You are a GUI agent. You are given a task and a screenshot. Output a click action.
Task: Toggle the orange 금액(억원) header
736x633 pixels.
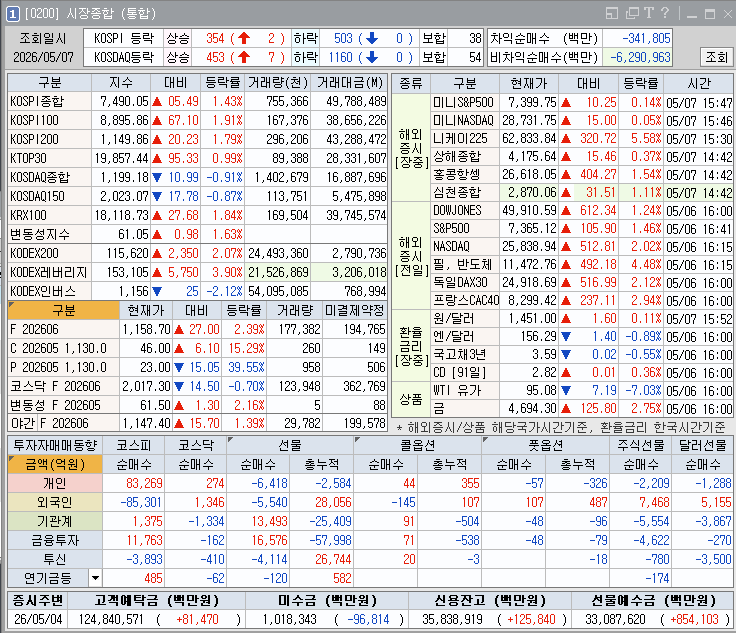pos(55,465)
